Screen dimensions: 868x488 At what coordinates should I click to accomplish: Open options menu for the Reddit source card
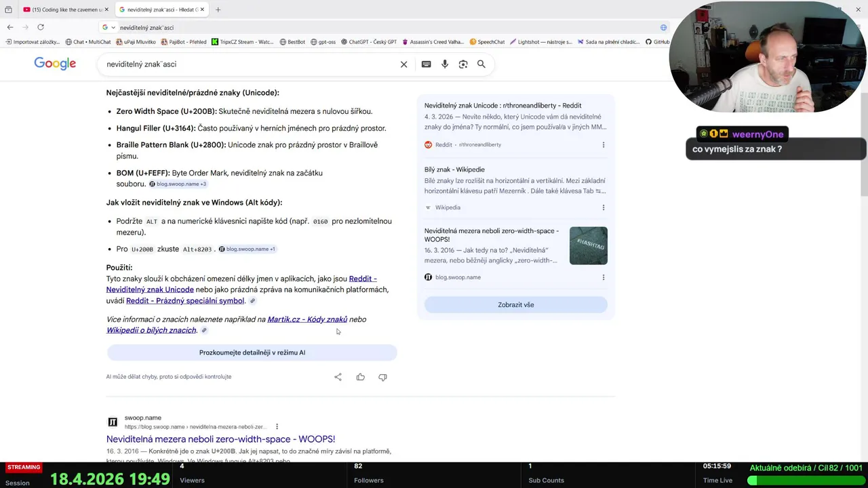(x=604, y=144)
